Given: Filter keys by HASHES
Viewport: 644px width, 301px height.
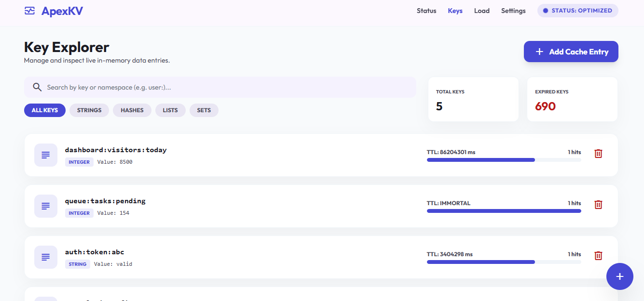Looking at the screenshot, I should point(132,110).
